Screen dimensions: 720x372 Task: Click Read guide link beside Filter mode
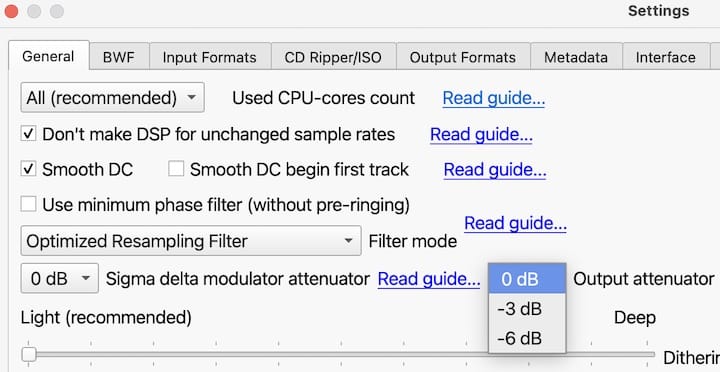(515, 223)
